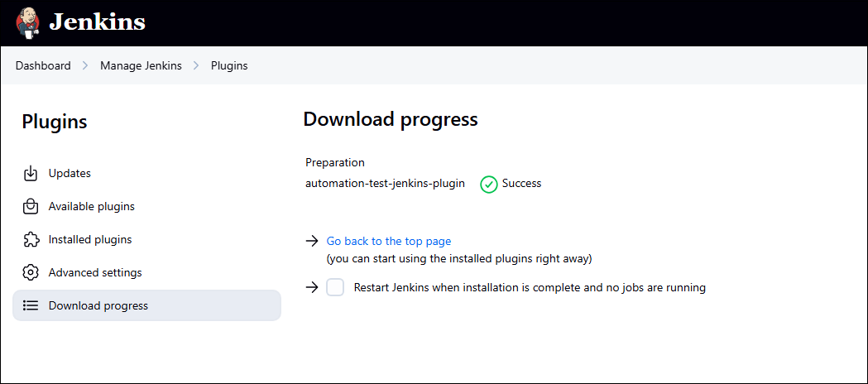
Task: Click the Installed plugins puzzle piece icon
Action: 31,240
